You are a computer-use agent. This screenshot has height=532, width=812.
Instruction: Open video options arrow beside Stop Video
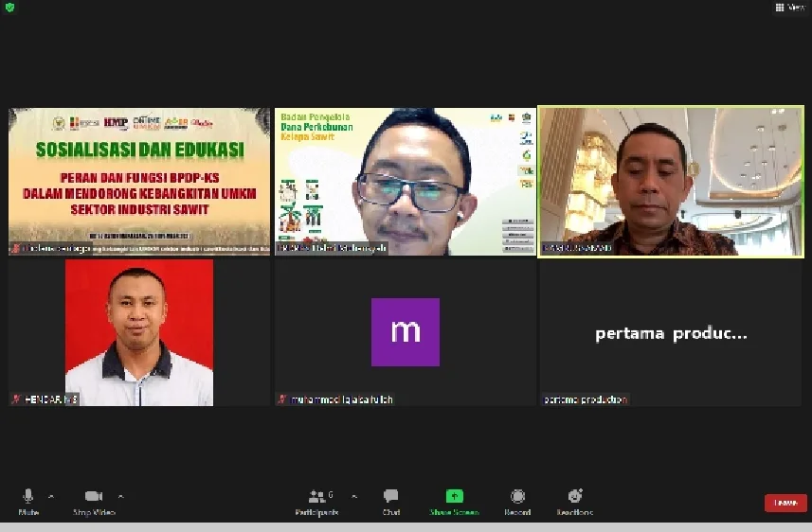(120, 497)
